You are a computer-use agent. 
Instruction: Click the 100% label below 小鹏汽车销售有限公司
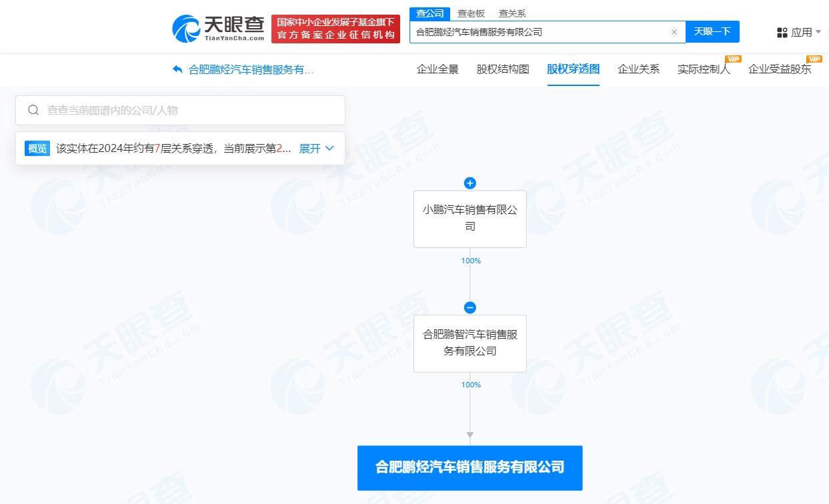(471, 261)
